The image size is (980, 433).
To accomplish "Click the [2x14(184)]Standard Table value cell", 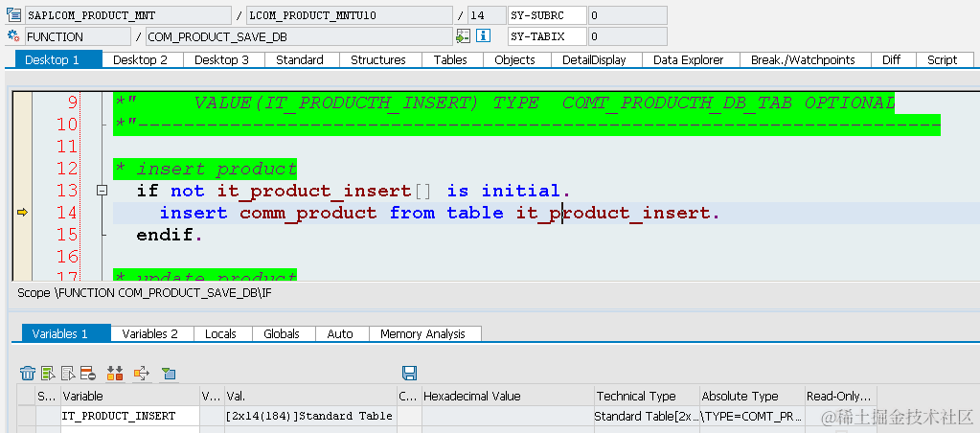I will 310,416.
